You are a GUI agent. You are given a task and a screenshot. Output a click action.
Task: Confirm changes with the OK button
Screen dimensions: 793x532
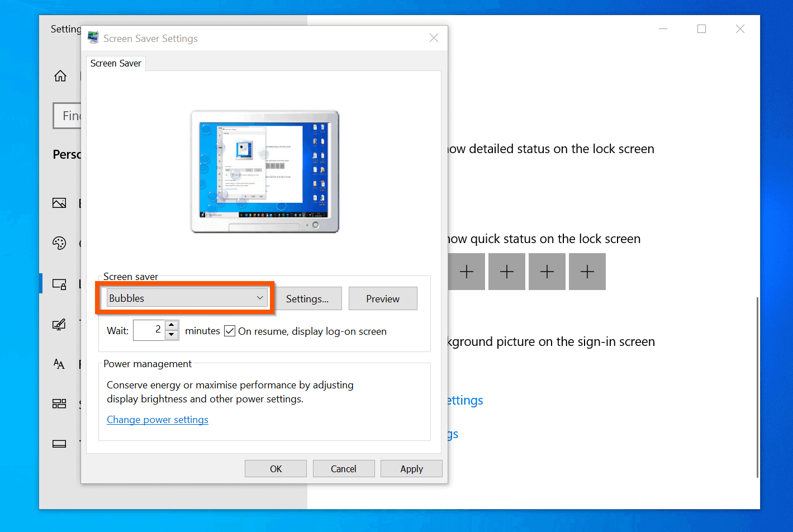tap(276, 468)
